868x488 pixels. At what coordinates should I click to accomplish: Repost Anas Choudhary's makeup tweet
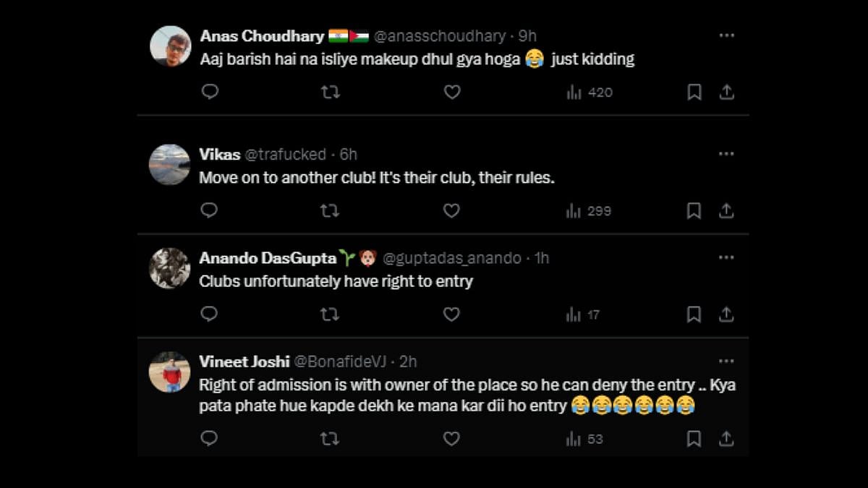pos(330,92)
